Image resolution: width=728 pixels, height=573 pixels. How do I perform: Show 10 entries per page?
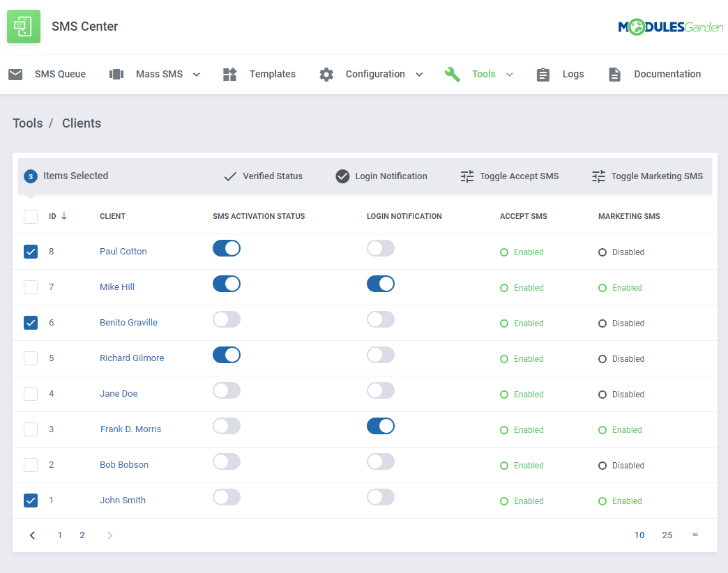click(639, 535)
